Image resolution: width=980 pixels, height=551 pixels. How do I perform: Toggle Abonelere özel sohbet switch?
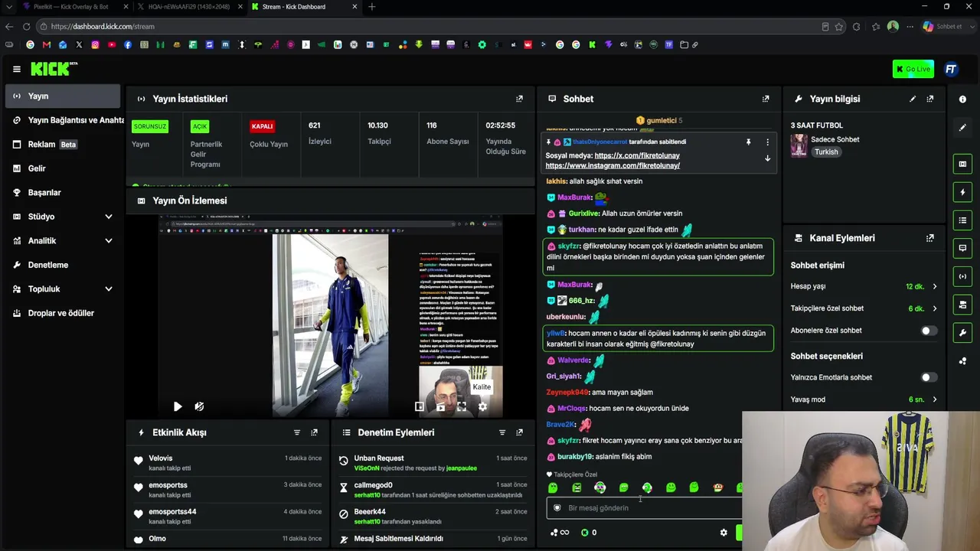pyautogui.click(x=929, y=331)
